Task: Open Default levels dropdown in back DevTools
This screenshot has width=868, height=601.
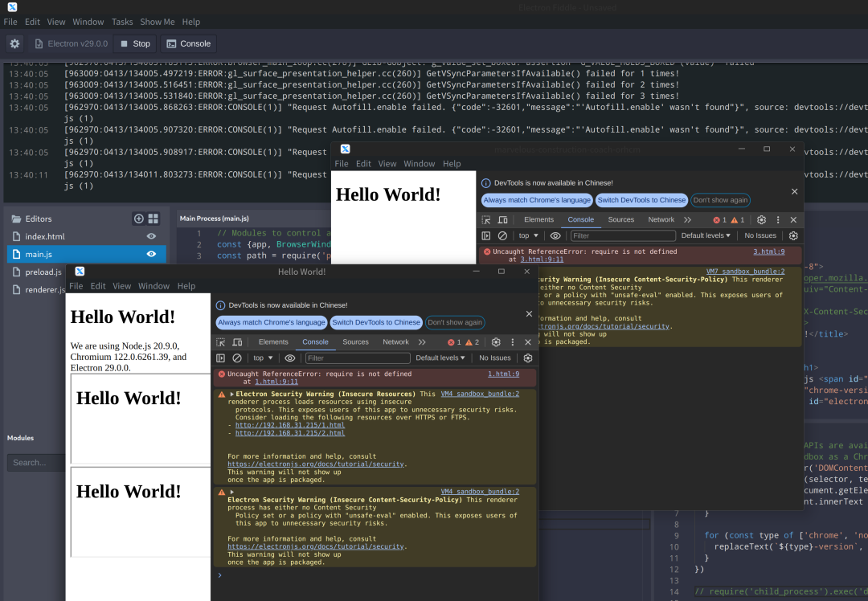Action: tap(706, 235)
